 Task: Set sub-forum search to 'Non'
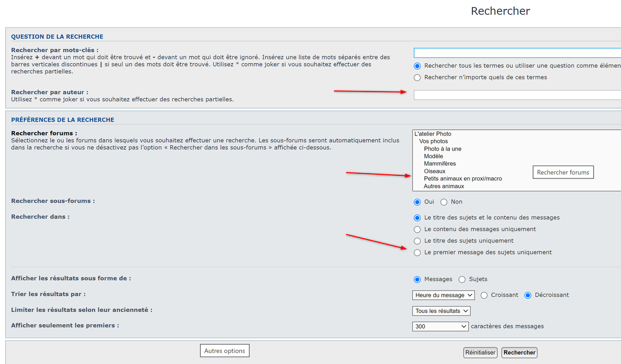point(443,202)
